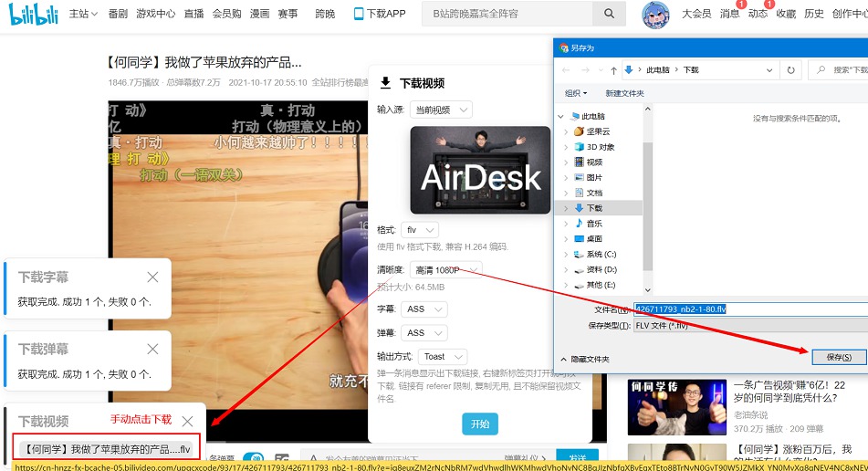Viewport: 868px width, 471px height.
Task: Open the 弹幕 ASS dropdown
Action: pos(424,332)
